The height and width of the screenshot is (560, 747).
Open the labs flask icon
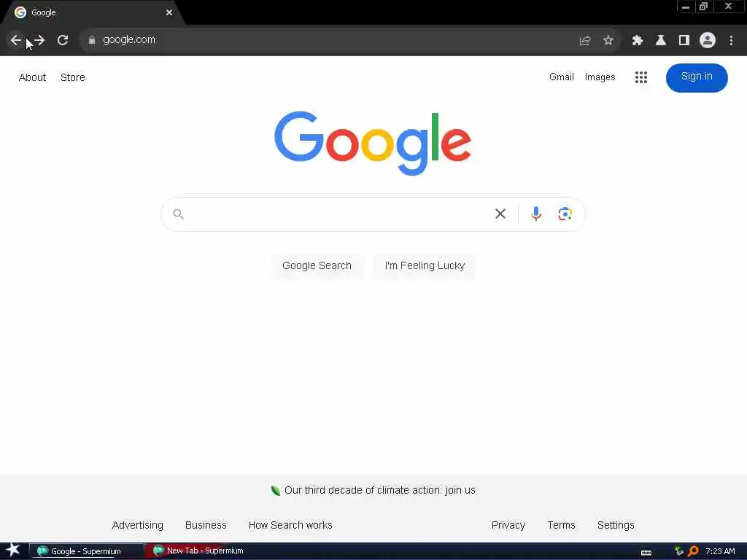click(x=661, y=41)
